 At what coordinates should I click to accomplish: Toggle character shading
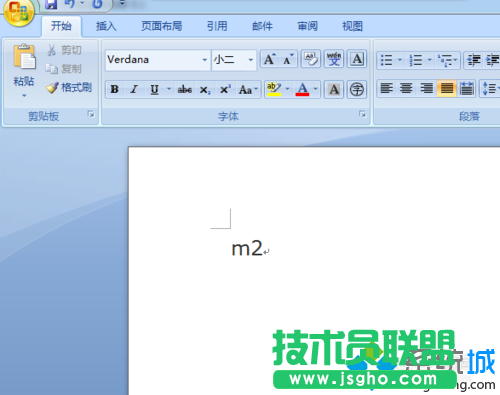(334, 89)
